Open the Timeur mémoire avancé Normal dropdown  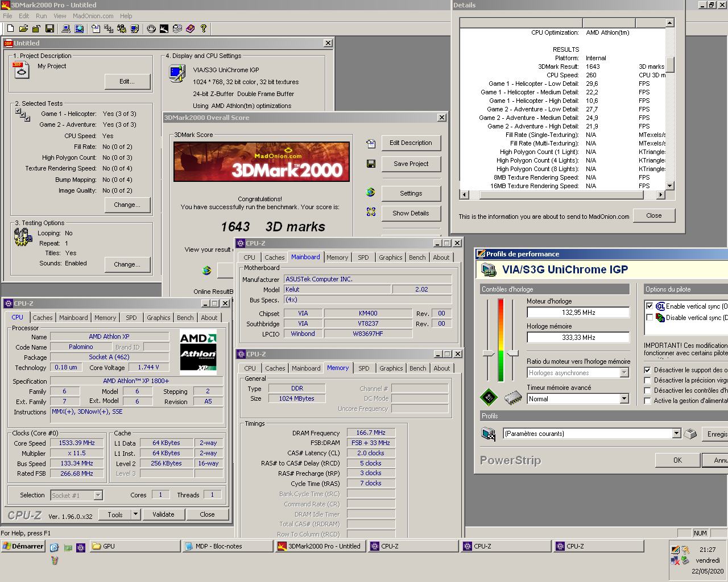click(624, 398)
